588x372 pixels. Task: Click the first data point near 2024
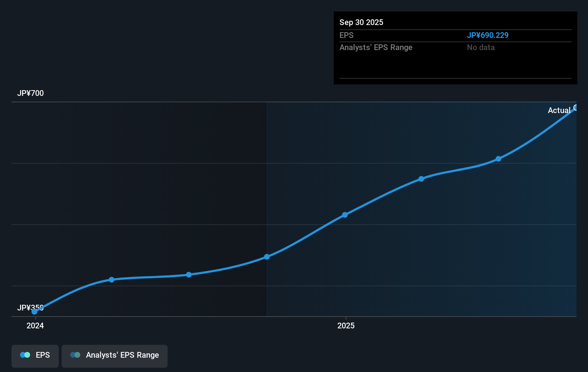pos(34,312)
